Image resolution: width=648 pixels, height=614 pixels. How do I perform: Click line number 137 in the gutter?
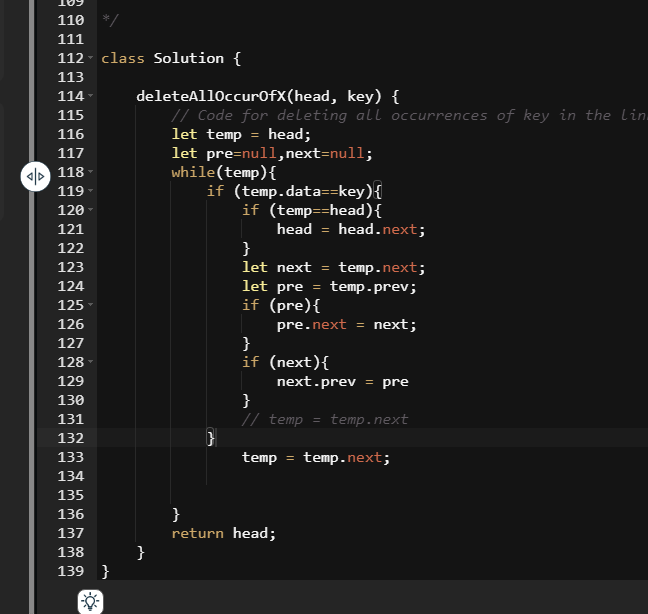pyautogui.click(x=71, y=533)
